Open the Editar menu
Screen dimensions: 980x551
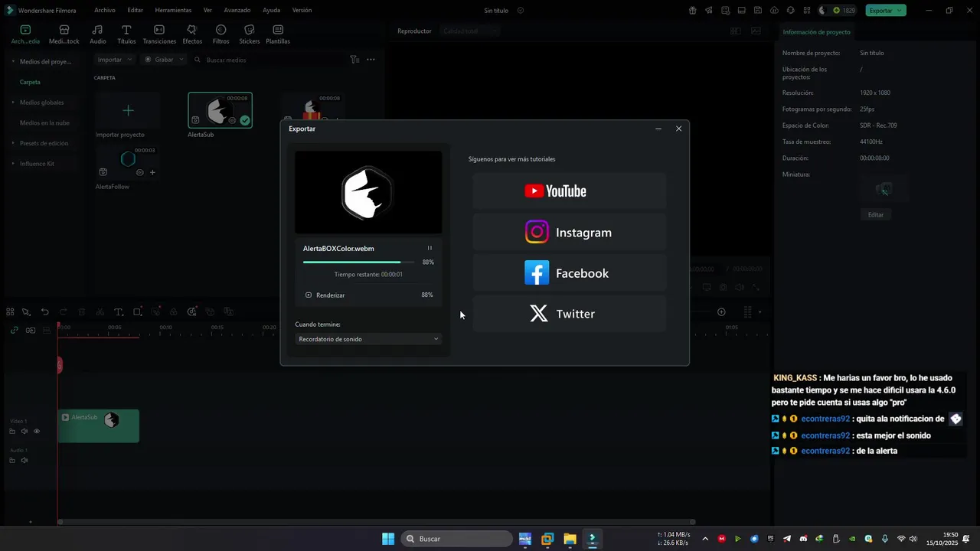point(135,10)
